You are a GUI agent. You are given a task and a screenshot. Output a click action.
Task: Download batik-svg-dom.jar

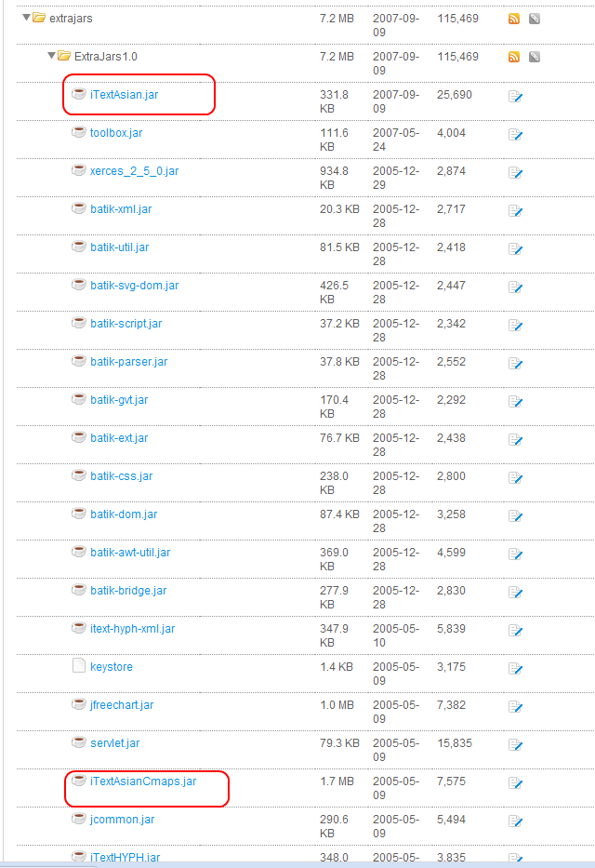coord(135,286)
